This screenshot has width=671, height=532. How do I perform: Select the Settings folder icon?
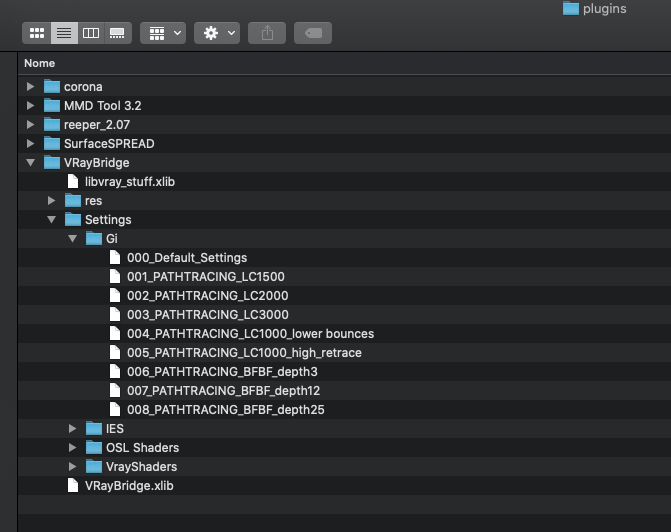[73, 219]
